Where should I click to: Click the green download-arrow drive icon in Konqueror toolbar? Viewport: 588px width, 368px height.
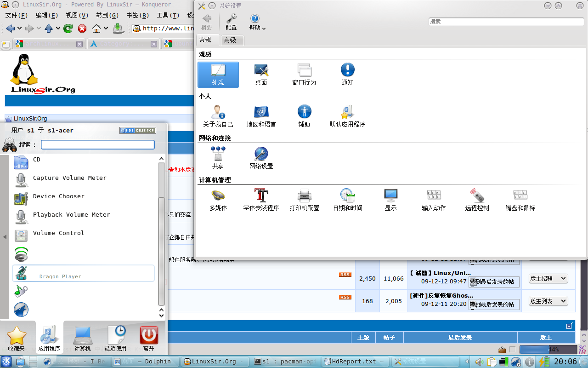(118, 29)
